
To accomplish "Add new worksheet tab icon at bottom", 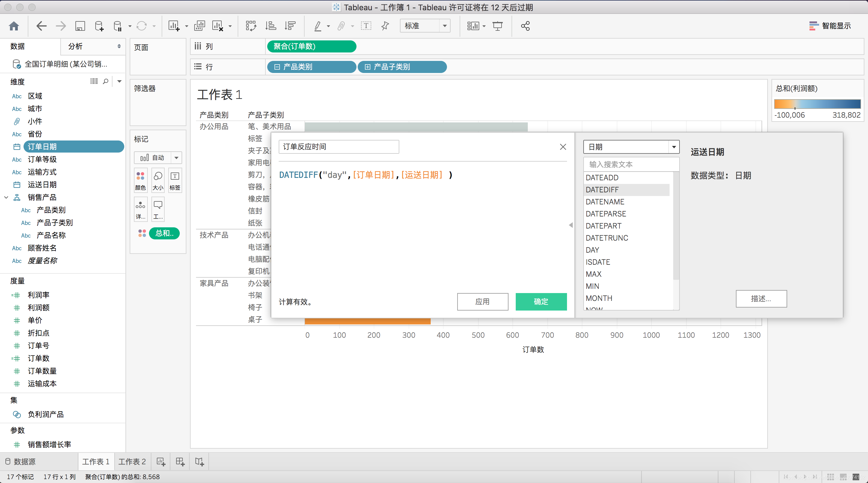I will click(x=161, y=462).
